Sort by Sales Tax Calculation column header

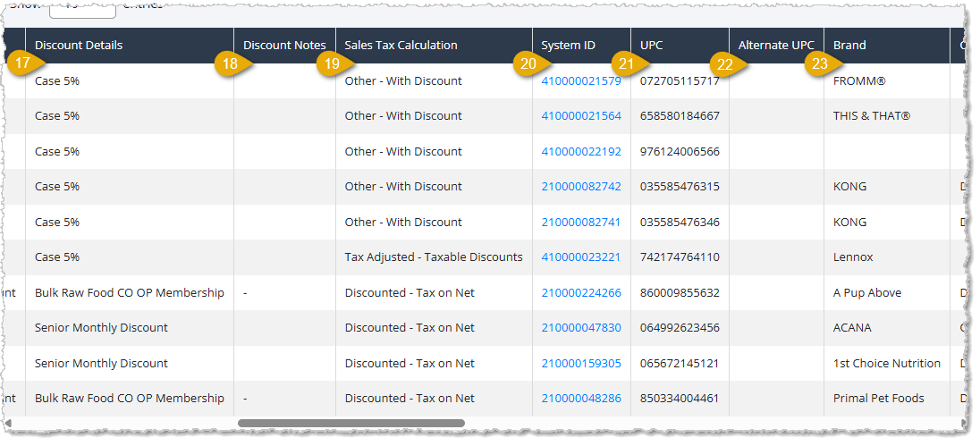click(434, 45)
